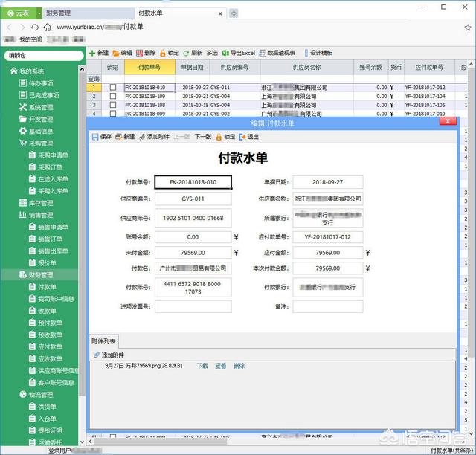Click the green plus 新建 icon in main toolbar
The width and height of the screenshot is (476, 455).
[x=92, y=53]
